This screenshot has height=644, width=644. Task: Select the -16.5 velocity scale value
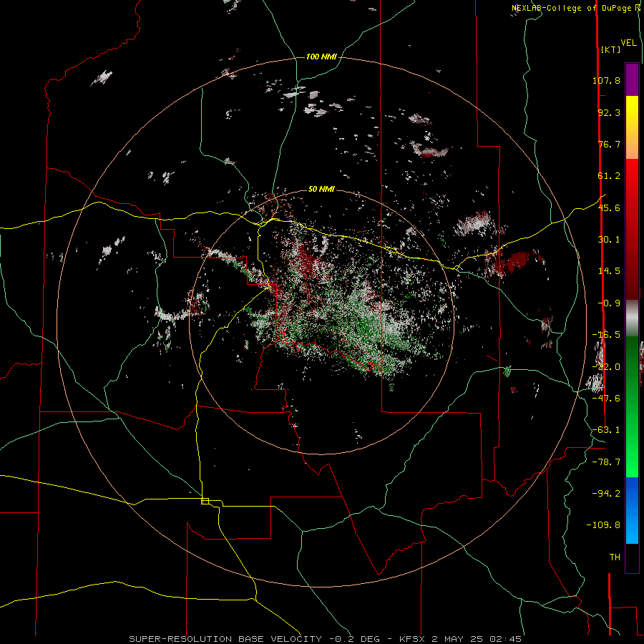[606, 335]
